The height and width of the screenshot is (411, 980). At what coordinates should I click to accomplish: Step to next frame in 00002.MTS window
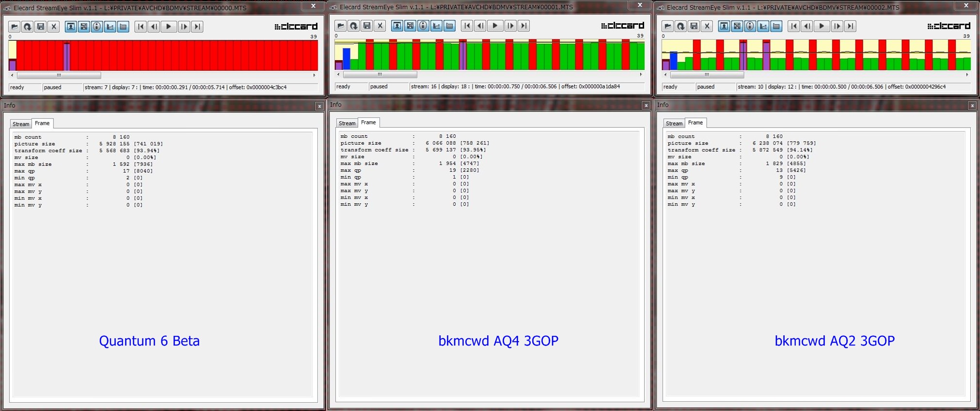click(837, 26)
